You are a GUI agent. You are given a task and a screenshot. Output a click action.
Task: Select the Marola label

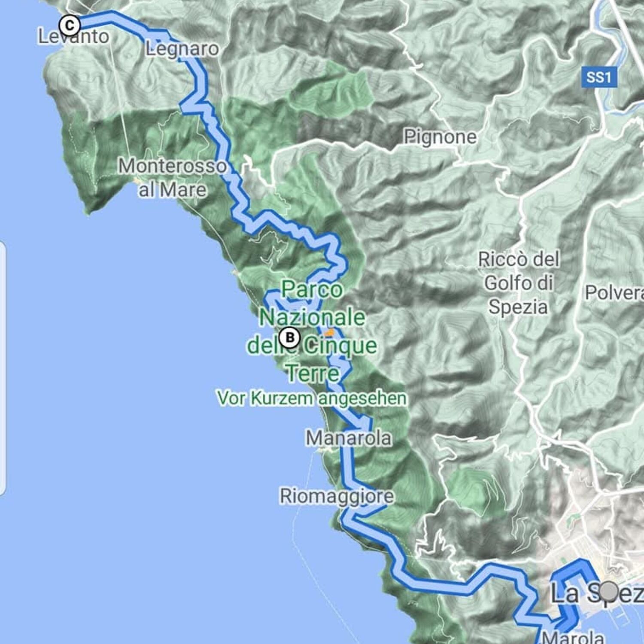pyautogui.click(x=573, y=637)
